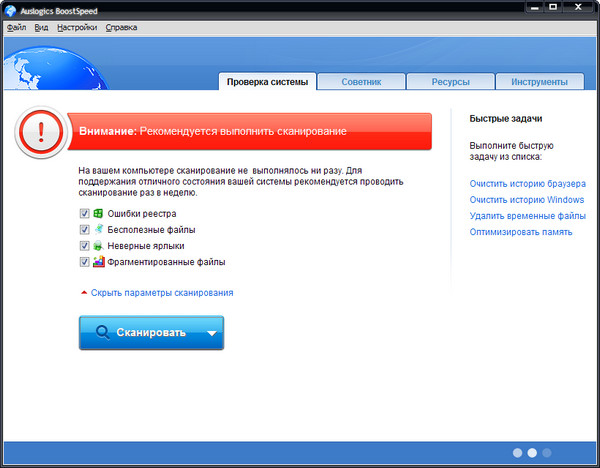Maximize the BoostSpeed window

point(553,7)
